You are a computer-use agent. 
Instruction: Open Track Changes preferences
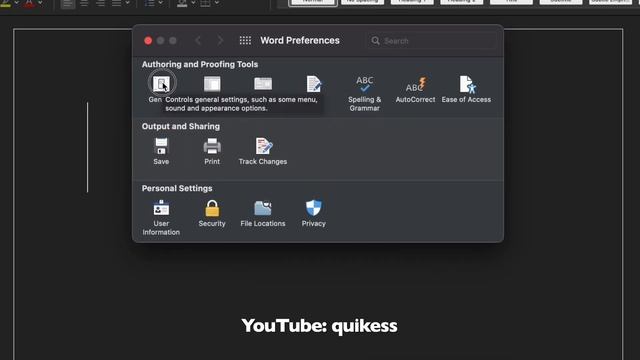[263, 151]
